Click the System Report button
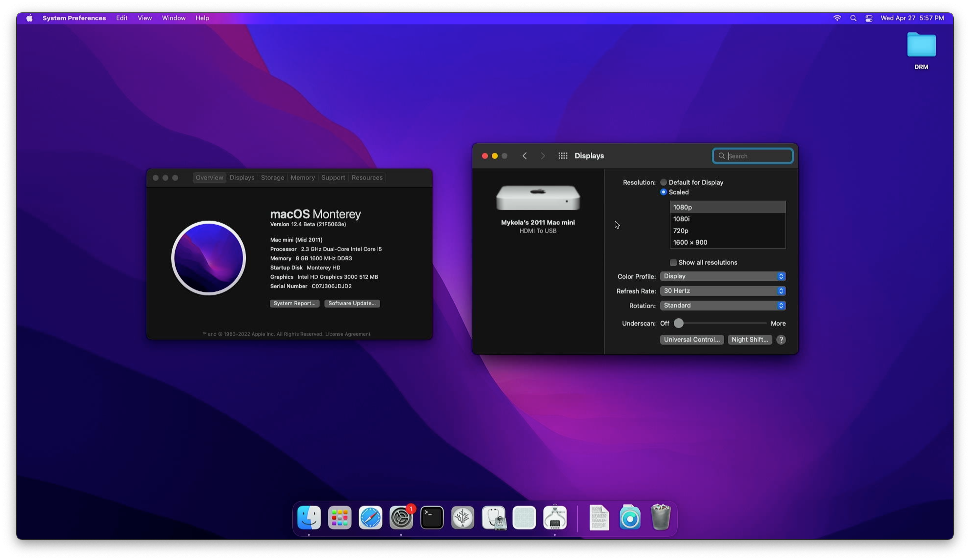The height and width of the screenshot is (560, 970). 294,303
